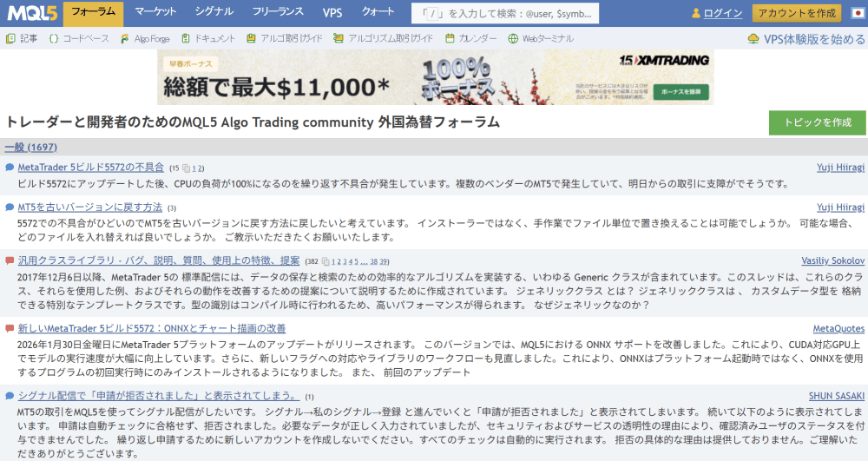Open topic MetaTrader 5ビルド5572の不具合

tap(91, 168)
